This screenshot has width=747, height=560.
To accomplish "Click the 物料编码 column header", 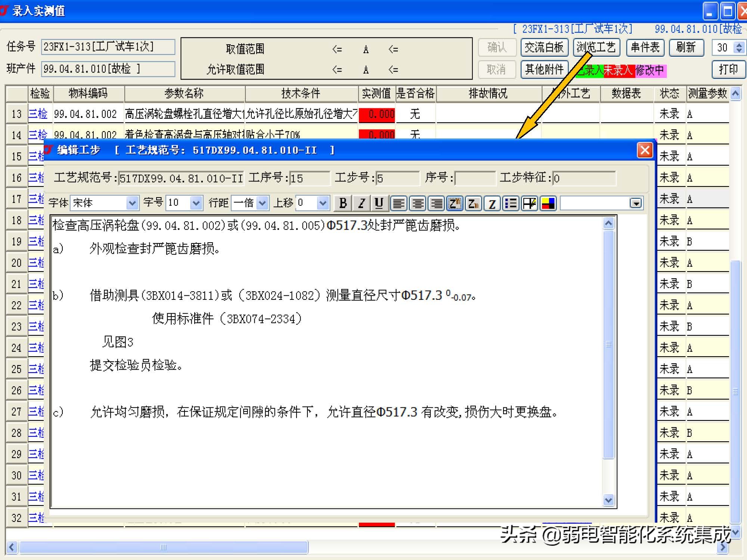I will tap(89, 93).
